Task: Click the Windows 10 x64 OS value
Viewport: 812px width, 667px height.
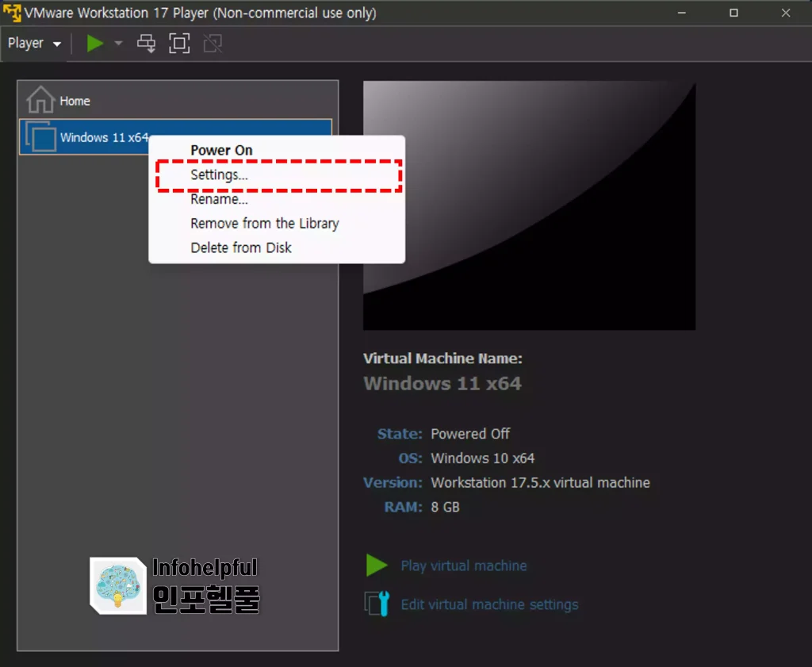Action: point(483,458)
